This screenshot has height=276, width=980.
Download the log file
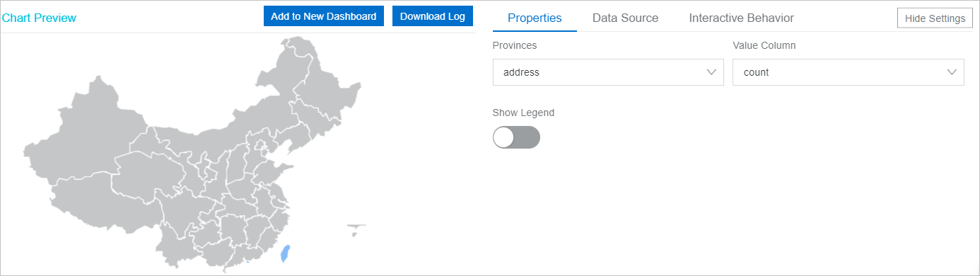[x=433, y=16]
